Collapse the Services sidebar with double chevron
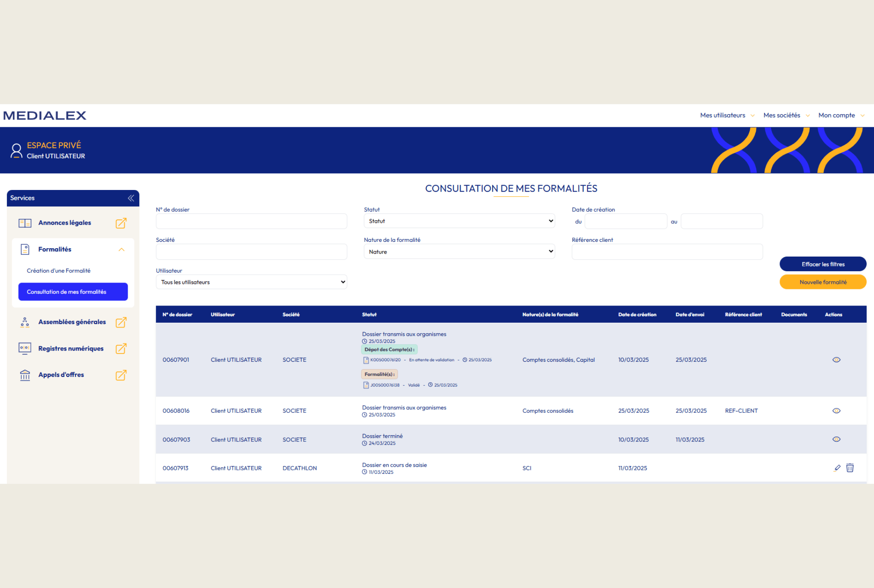Screen dimensions: 874x588 coord(131,198)
